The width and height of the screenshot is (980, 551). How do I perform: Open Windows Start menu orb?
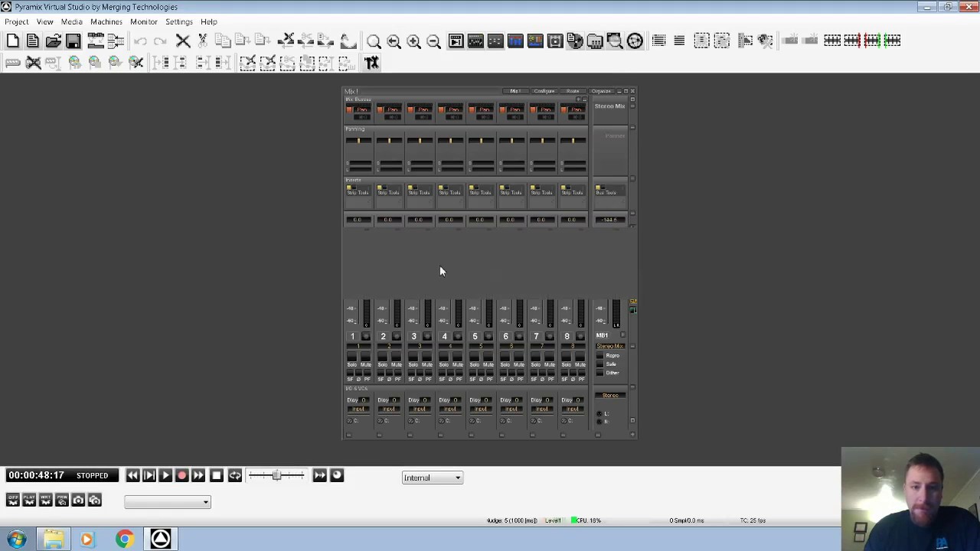coord(17,540)
